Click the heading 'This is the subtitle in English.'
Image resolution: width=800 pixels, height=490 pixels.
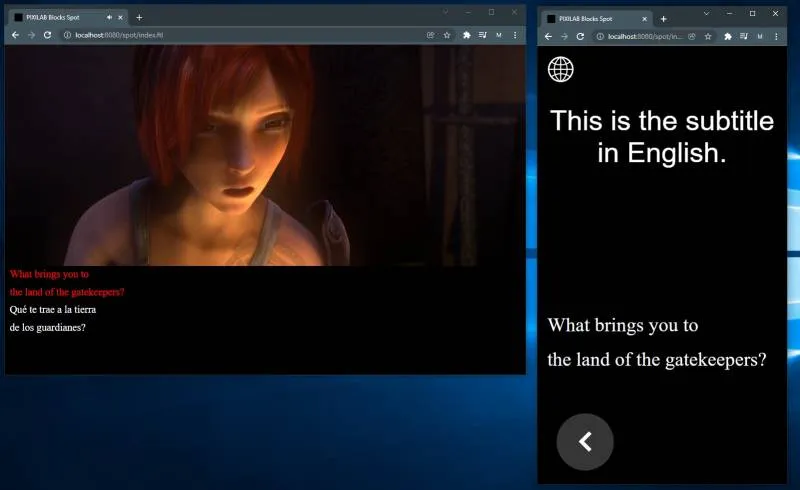coord(662,137)
